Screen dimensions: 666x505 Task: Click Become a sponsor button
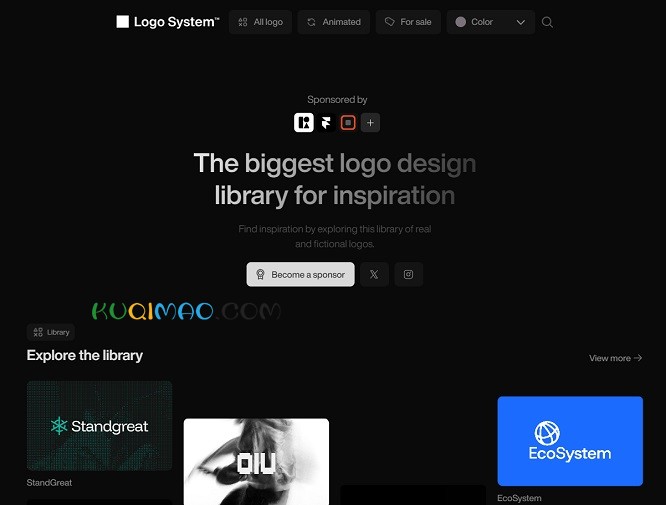pos(300,274)
